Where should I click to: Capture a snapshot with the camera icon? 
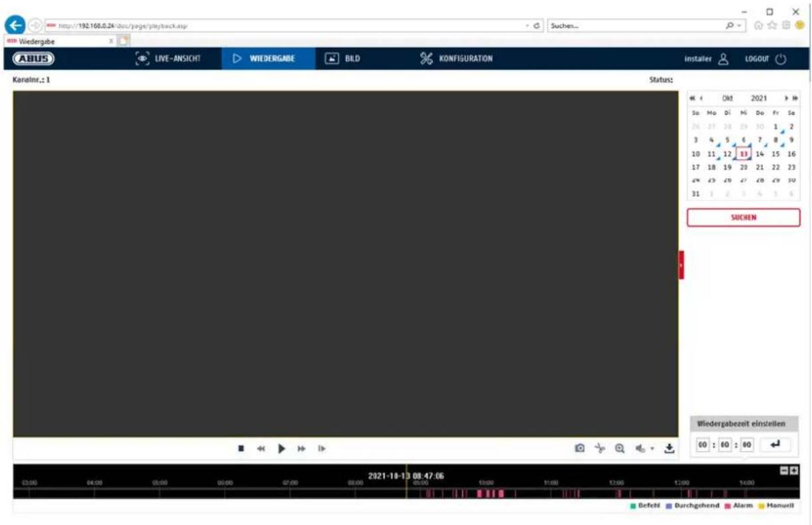(x=580, y=449)
